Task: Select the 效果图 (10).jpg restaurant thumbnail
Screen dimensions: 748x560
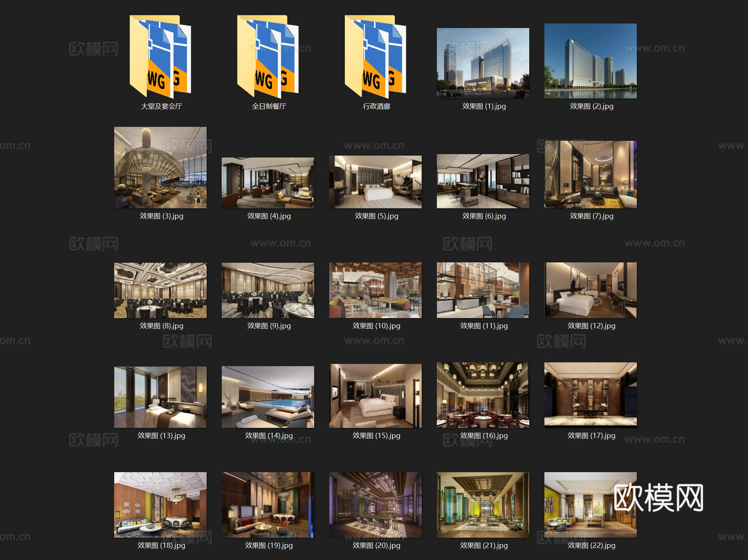Action: coord(376,290)
